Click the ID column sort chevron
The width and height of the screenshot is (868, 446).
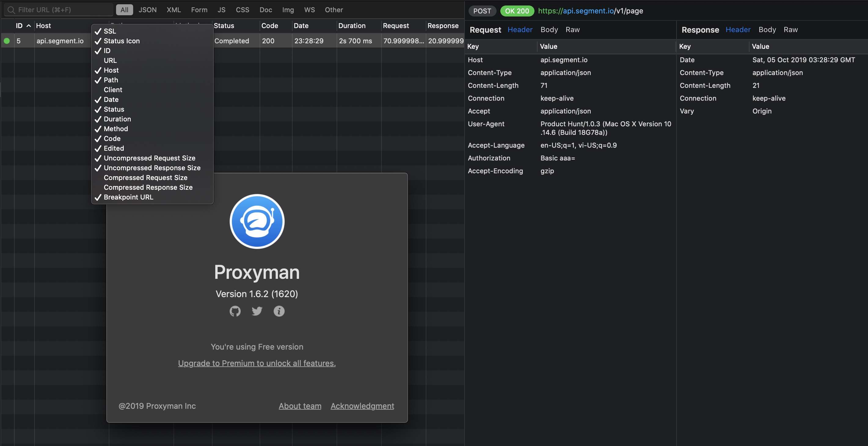click(28, 25)
